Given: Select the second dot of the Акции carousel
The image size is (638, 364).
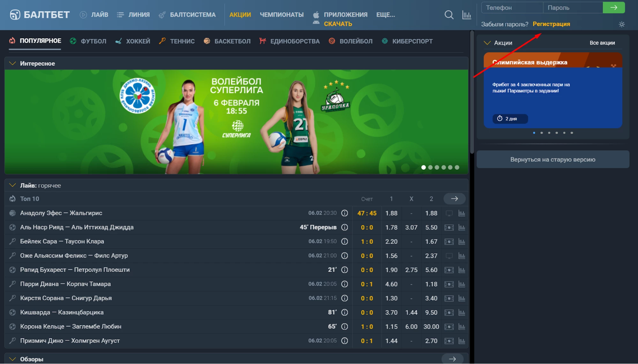Looking at the screenshot, I should 541,133.
